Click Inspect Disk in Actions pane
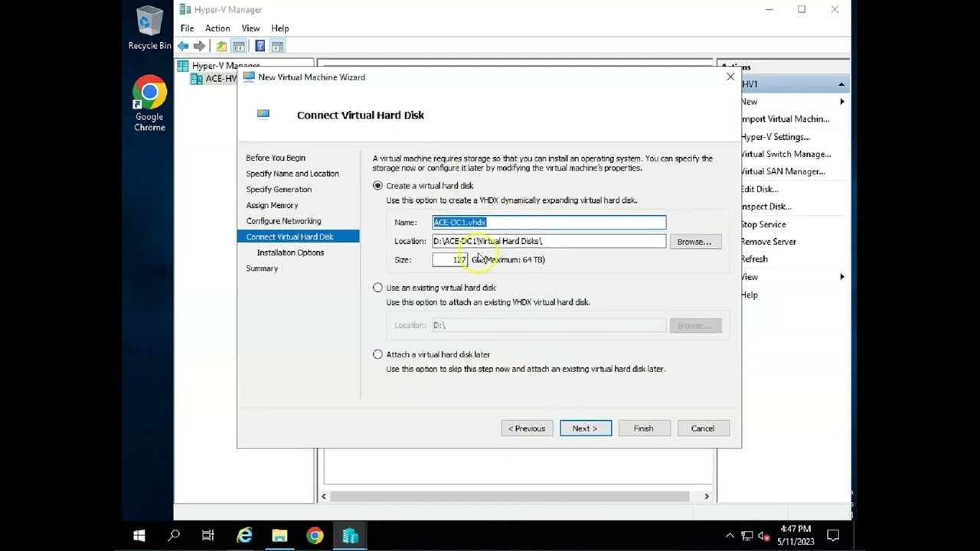This screenshot has width=980, height=551. (766, 207)
